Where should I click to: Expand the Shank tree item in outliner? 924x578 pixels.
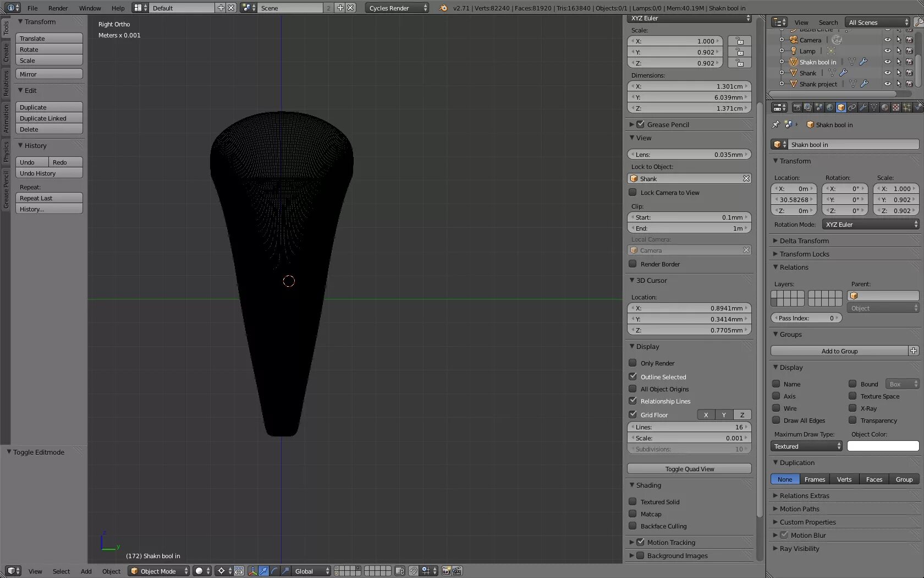[x=782, y=73]
